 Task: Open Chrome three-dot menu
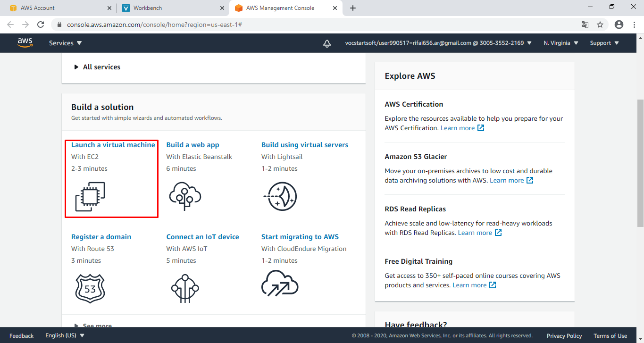tap(634, 25)
